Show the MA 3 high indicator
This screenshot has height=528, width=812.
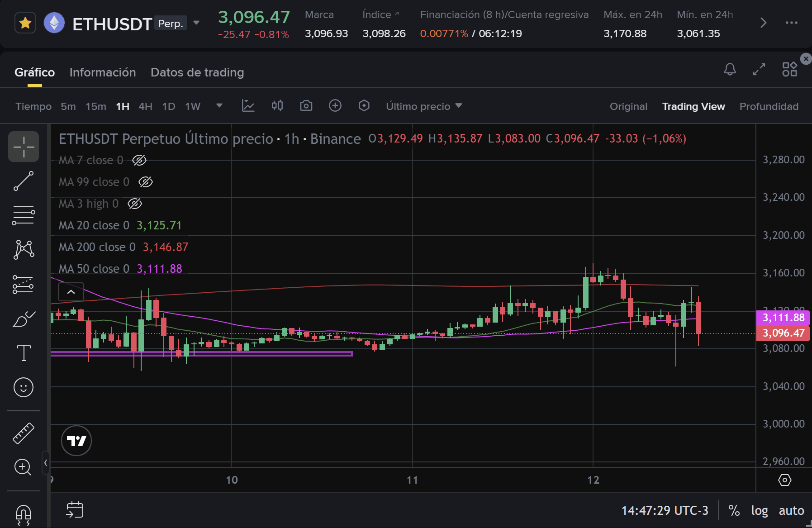tap(135, 204)
